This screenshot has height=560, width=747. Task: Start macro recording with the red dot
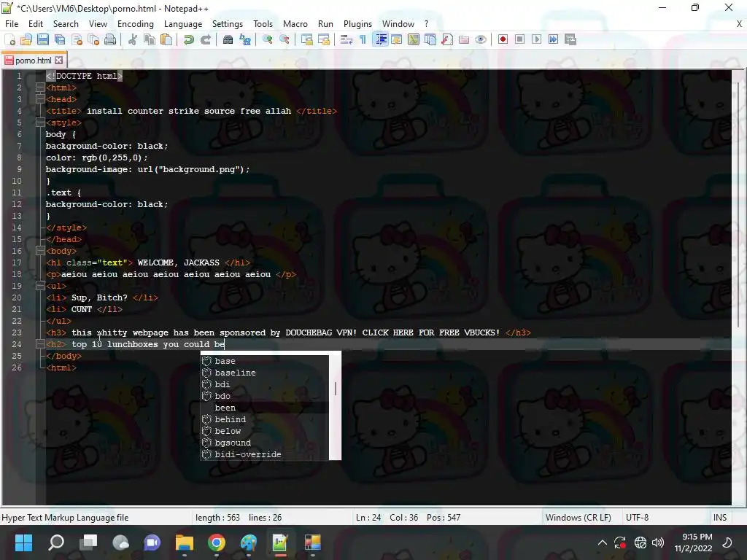[x=503, y=39]
